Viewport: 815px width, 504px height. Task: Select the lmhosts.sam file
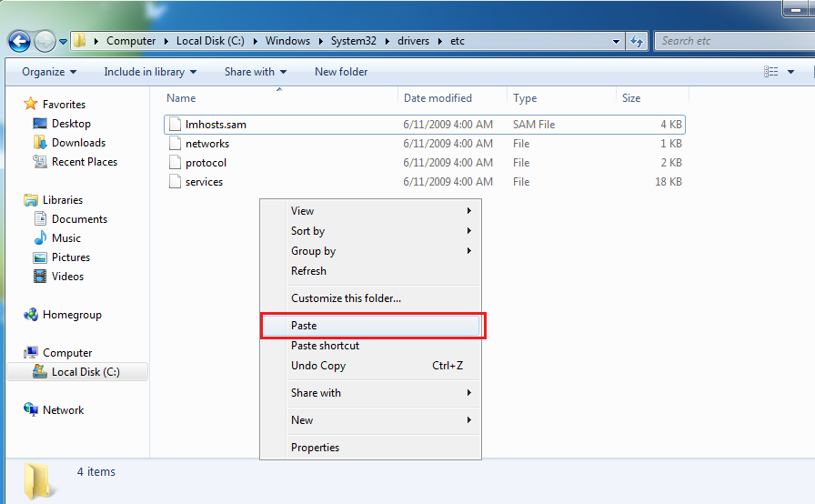click(216, 125)
